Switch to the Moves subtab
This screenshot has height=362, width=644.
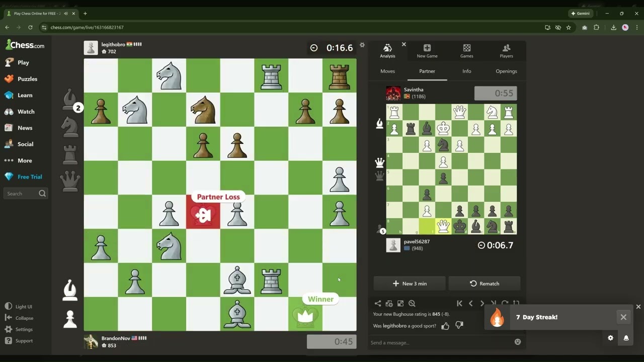[x=387, y=71]
